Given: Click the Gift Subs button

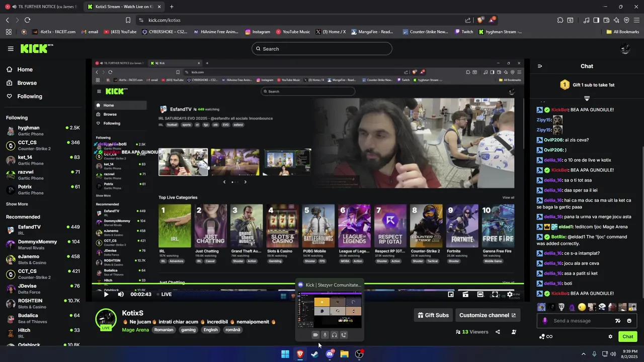Looking at the screenshot, I should point(433,315).
